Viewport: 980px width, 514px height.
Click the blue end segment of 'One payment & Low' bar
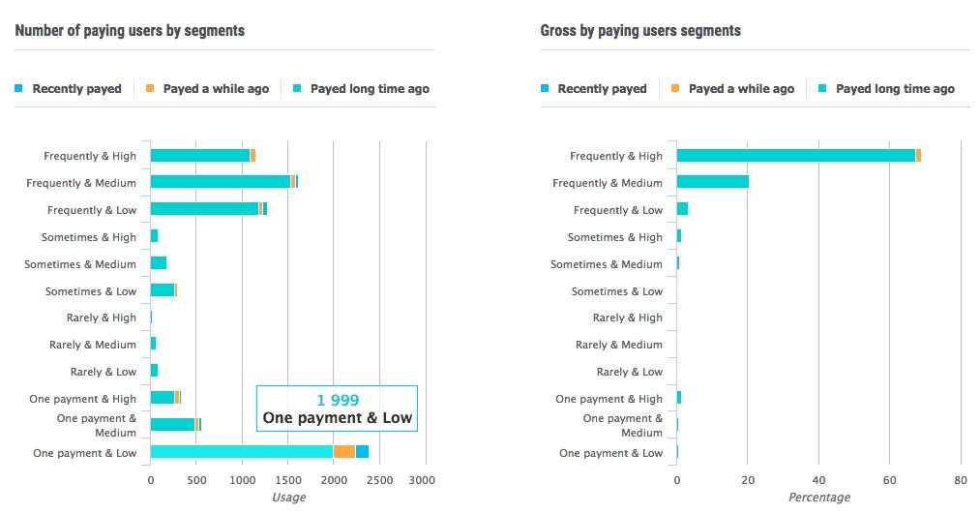pos(362,451)
